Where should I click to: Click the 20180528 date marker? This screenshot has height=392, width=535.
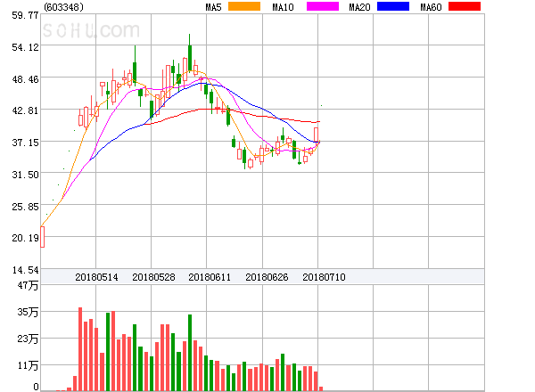coord(152,278)
